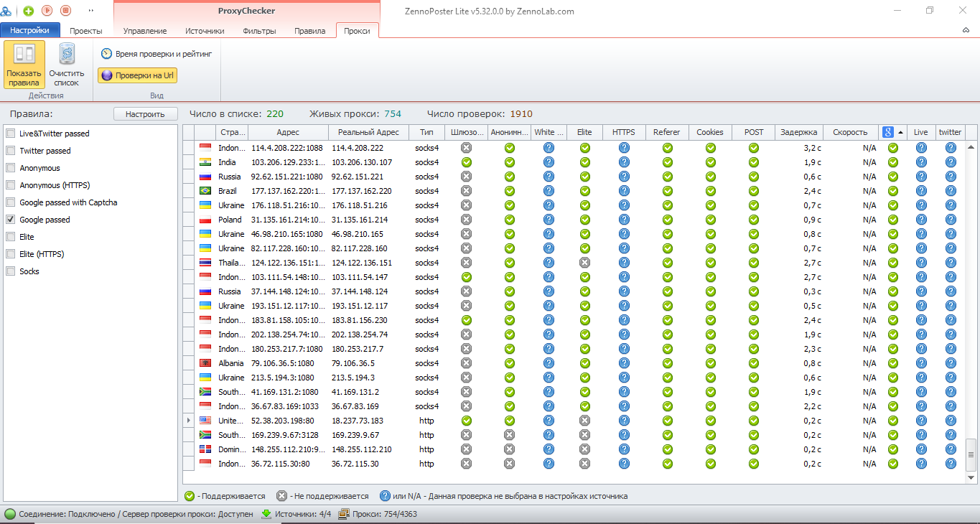Viewport: 980px width, 524px height.
Task: Sort by the Google column header icon
Action: click(x=888, y=132)
